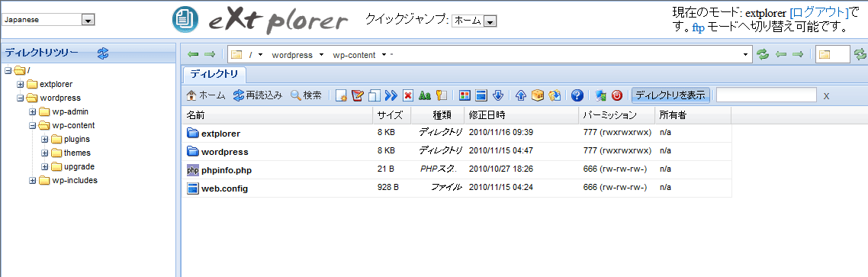Click the extract archive icon
This screenshot has width=868, height=277.
point(554,95)
